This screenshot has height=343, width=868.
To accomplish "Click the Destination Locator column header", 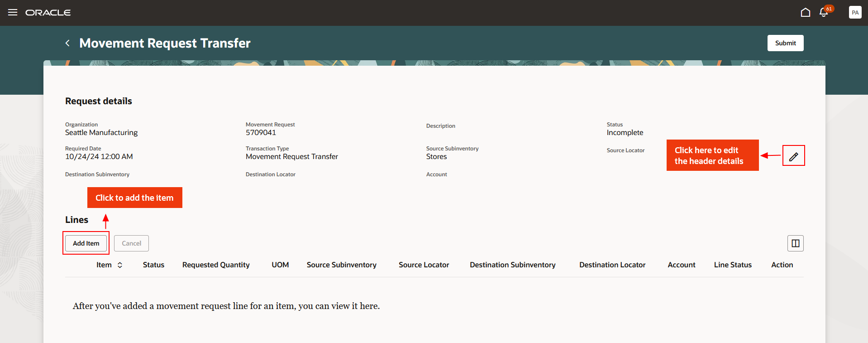I will [612, 265].
